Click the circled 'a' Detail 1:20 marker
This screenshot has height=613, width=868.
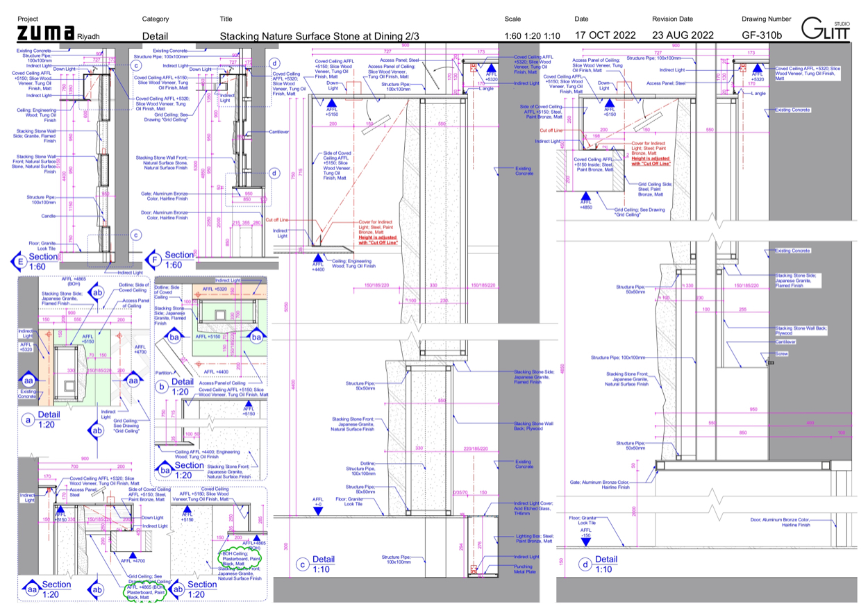point(28,419)
